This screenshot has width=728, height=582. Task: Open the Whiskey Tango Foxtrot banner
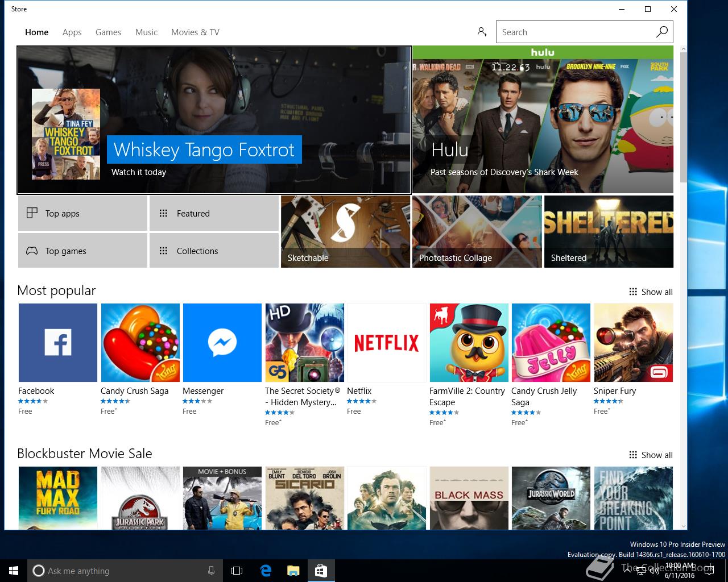pos(214,120)
